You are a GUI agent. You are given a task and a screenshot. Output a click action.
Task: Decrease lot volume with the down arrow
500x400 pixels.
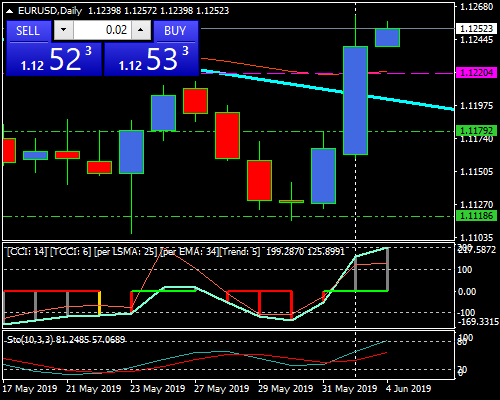64,30
